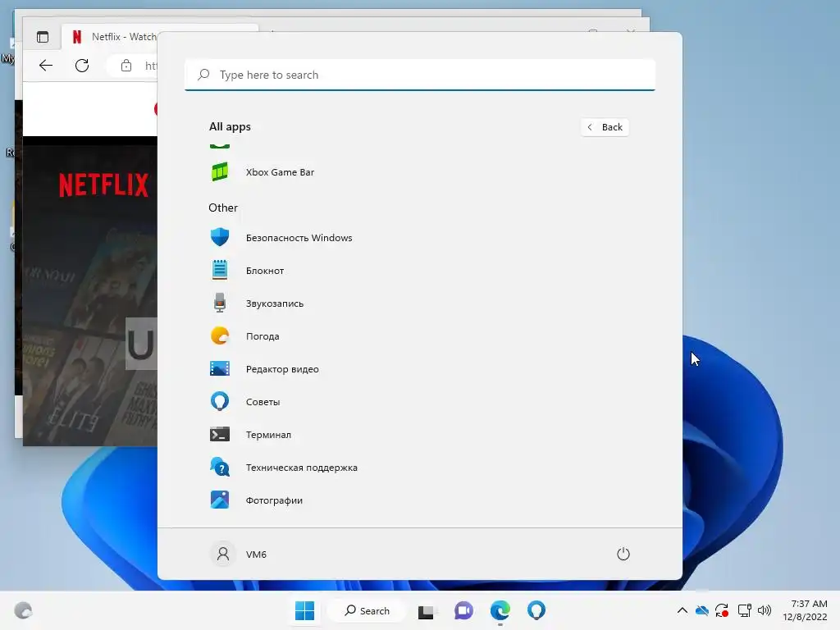This screenshot has width=840, height=630.
Task: Click the site lock icon in Edge
Action: coord(126,66)
